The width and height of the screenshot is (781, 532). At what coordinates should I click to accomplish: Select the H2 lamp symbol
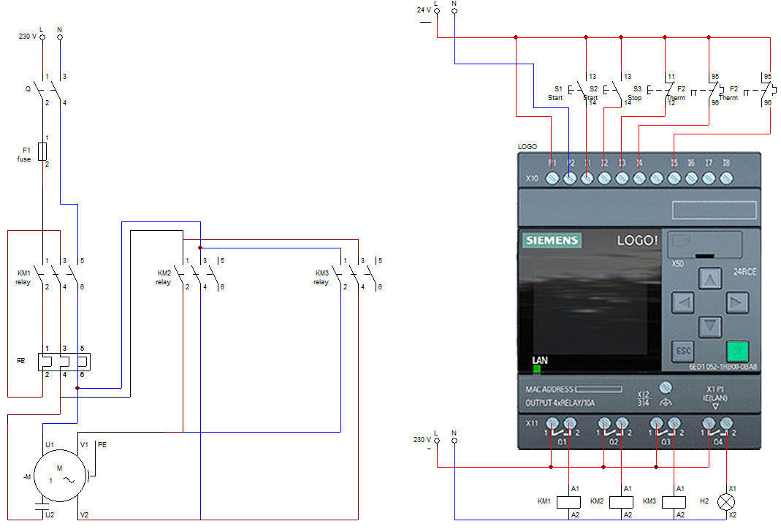726,502
